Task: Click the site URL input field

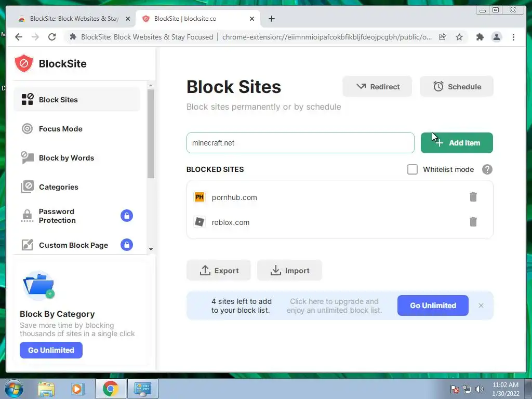Action: (300, 143)
